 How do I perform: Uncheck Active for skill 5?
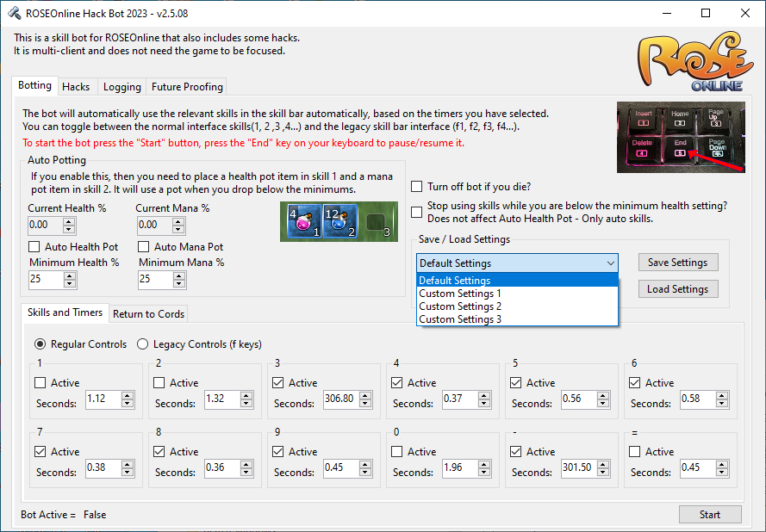click(x=515, y=383)
